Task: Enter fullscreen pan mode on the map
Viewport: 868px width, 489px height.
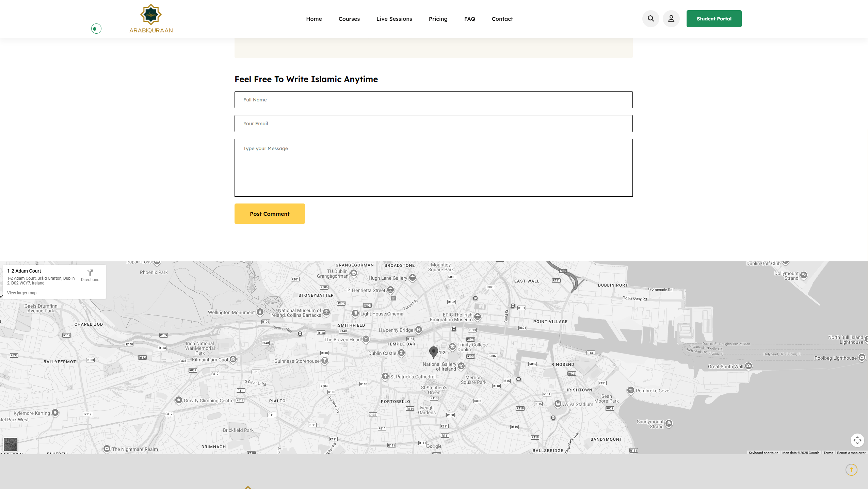Action: (x=857, y=440)
